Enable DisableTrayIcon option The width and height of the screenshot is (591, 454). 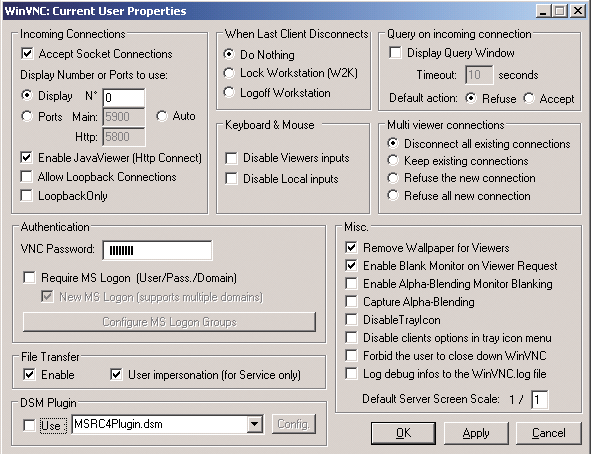351,319
